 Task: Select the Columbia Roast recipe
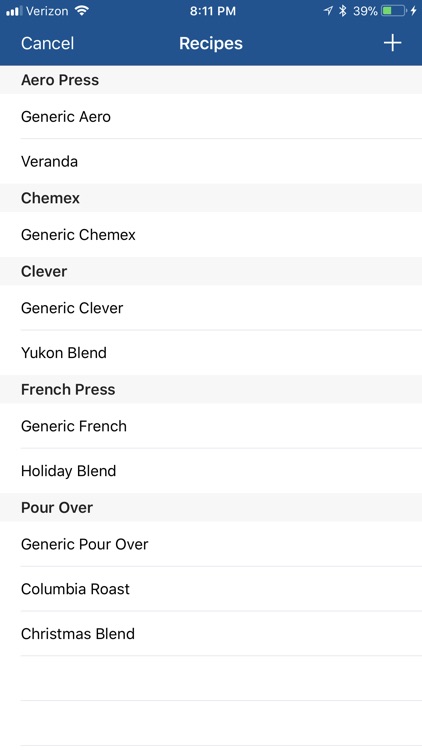point(211,589)
